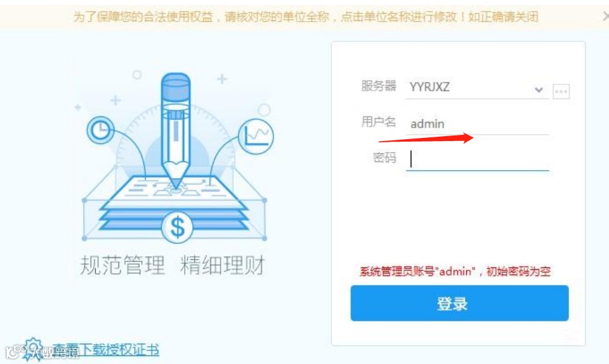Viewport: 609px width, 364px height.
Task: Click the dollar sign coin icon
Action: click(177, 227)
